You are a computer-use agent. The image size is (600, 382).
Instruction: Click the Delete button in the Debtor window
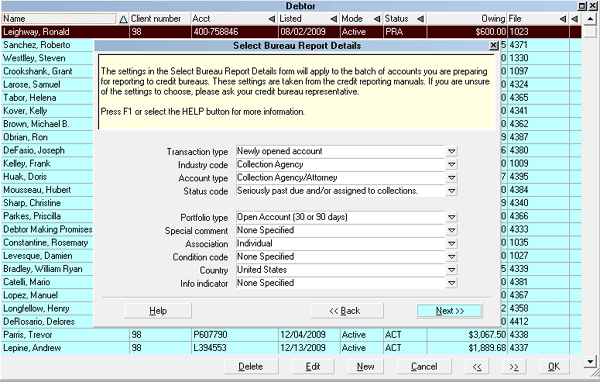[x=251, y=366]
